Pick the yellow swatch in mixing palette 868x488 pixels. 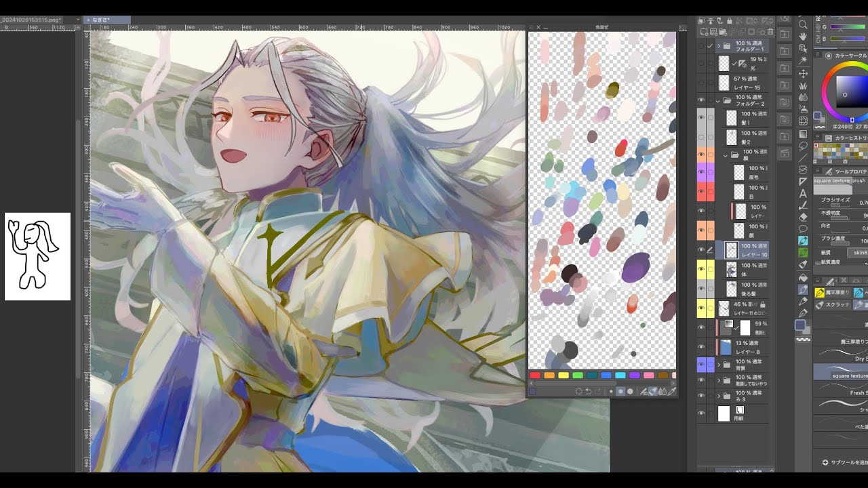564,375
